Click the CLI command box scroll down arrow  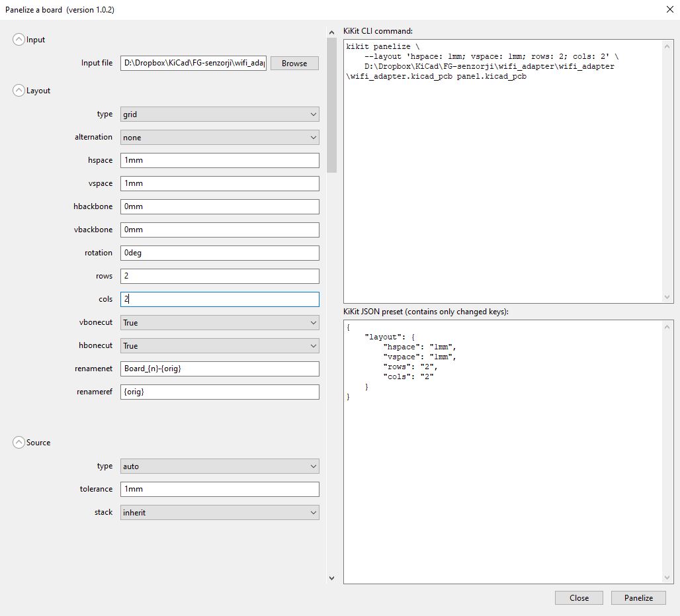(x=667, y=297)
